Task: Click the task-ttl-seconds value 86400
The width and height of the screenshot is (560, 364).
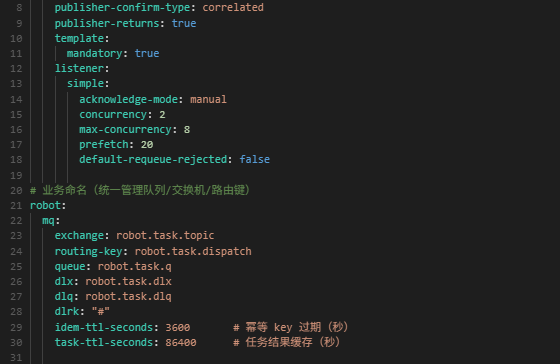Action: tap(181, 343)
